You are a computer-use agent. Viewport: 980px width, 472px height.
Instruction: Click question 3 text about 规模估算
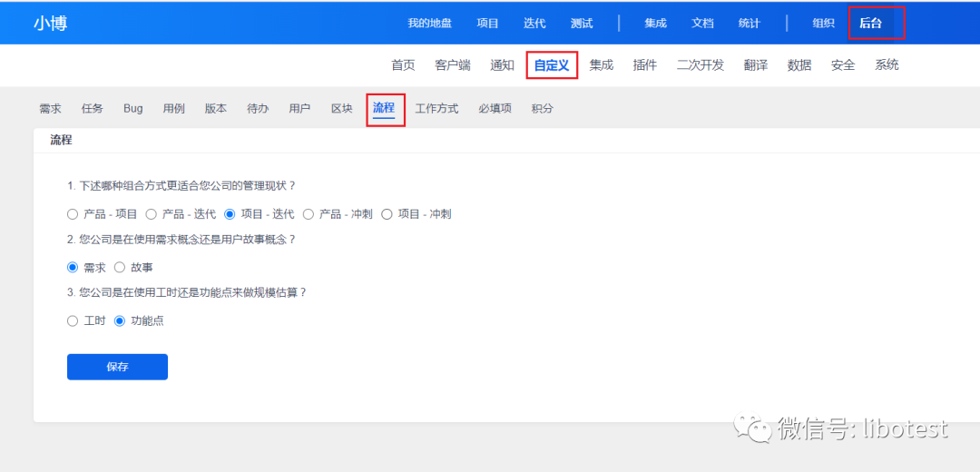pos(187,292)
